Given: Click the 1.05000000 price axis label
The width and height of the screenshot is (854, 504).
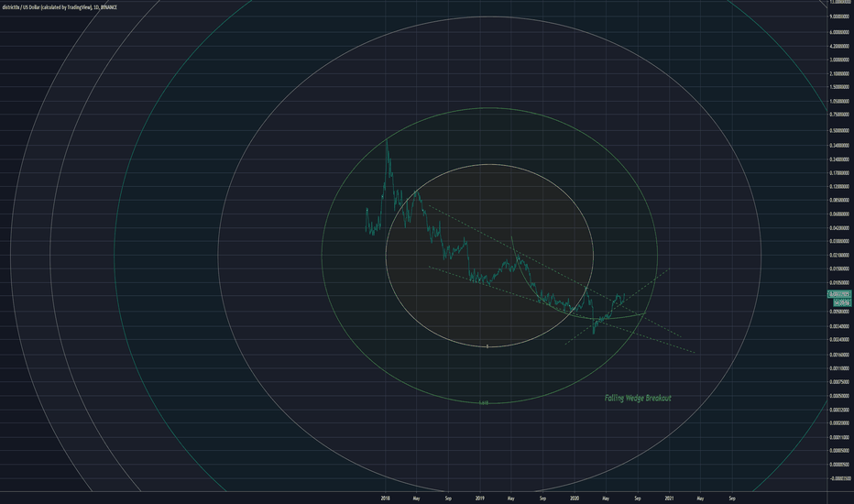Looking at the screenshot, I should 839,101.
